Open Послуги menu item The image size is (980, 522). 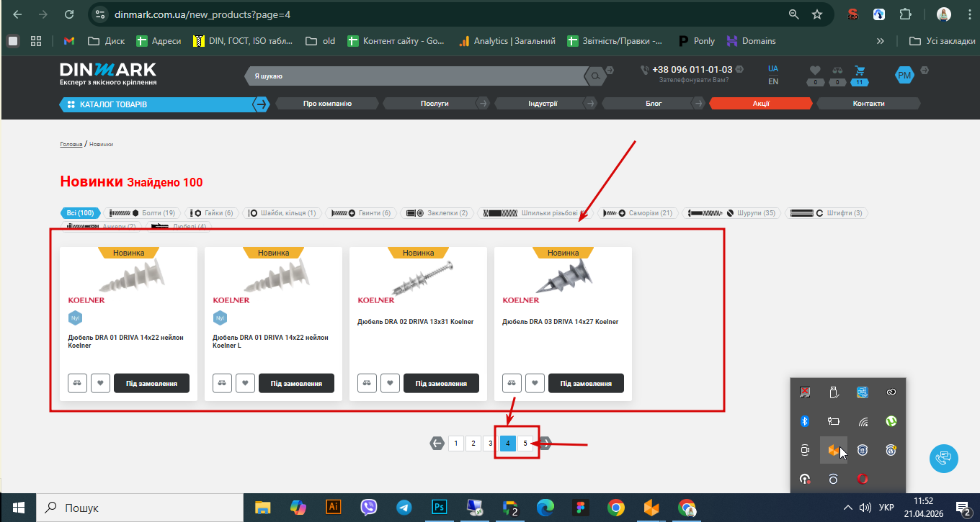[435, 104]
